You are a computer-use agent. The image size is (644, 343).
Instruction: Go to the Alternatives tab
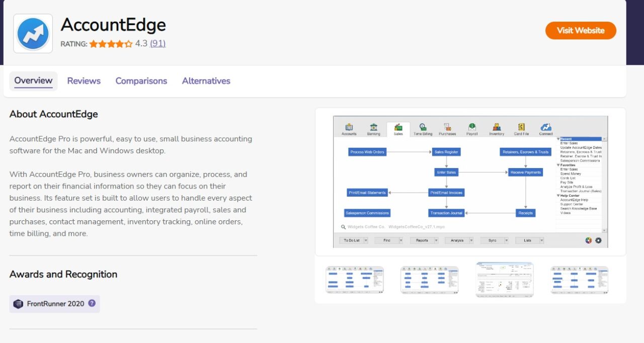(x=206, y=81)
